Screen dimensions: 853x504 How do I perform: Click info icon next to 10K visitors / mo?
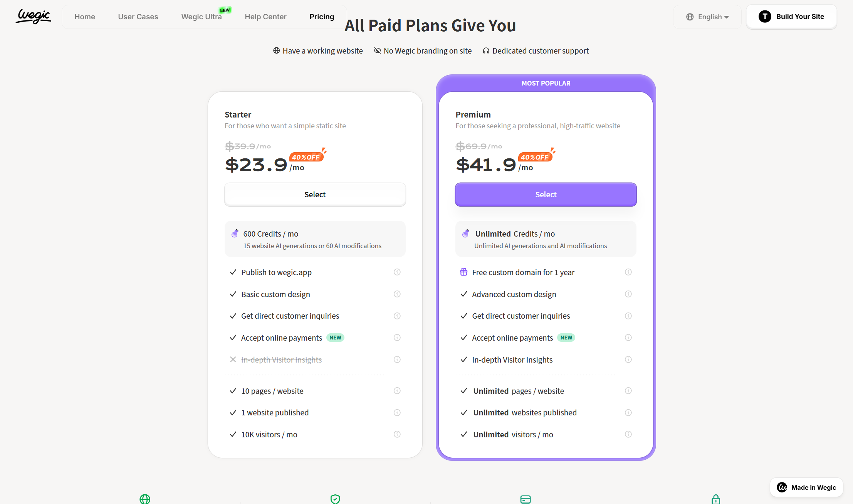click(397, 434)
